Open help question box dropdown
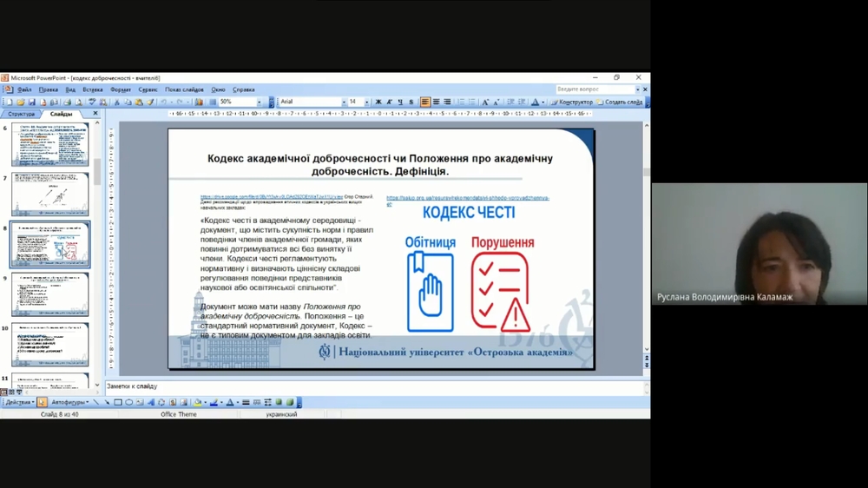This screenshot has width=868, height=488. [x=638, y=89]
